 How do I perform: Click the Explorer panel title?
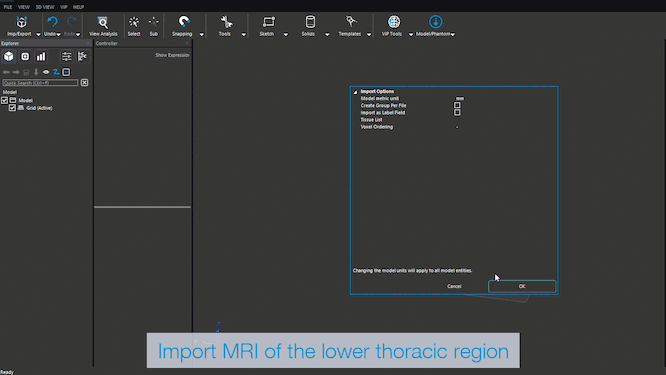(x=10, y=43)
